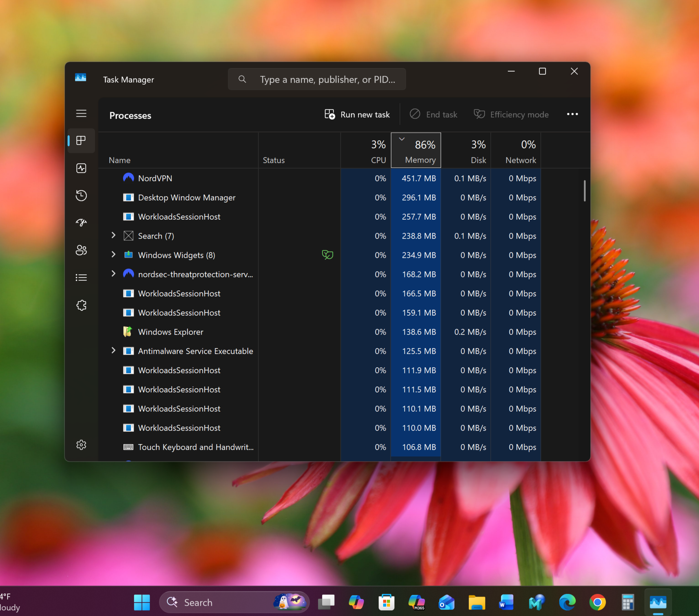
Task: Expand the Windows Widgets (8) group
Action: [113, 254]
